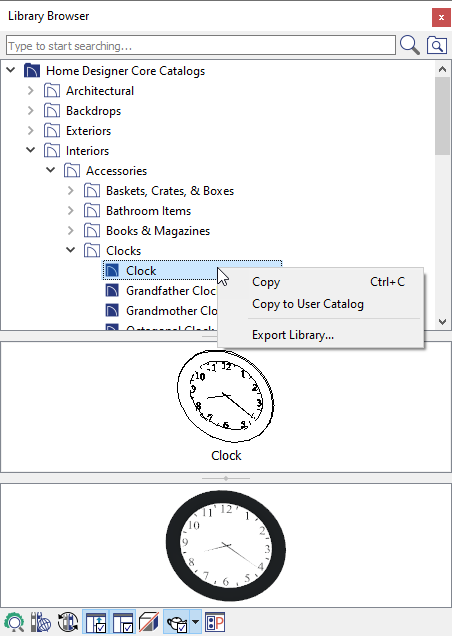Click the library preferences P icon
This screenshot has height=636, width=452.
(215, 622)
